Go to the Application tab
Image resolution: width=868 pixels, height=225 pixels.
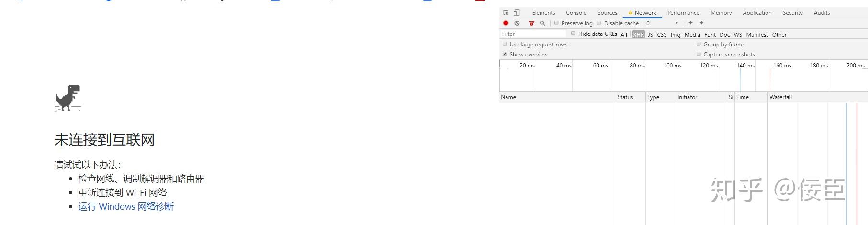pos(757,13)
